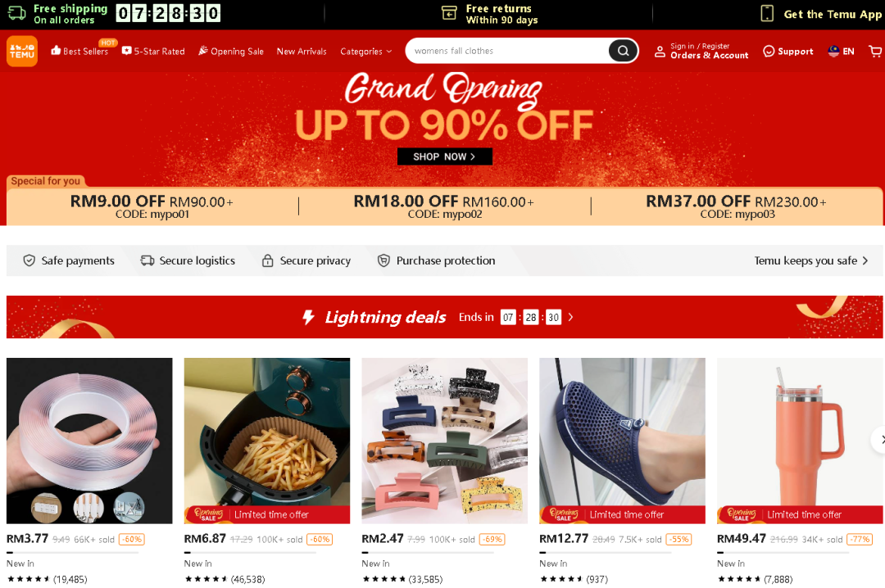Screen dimensions: 885x588
Task: Select the Malaysia flag language icon
Action: (x=833, y=52)
